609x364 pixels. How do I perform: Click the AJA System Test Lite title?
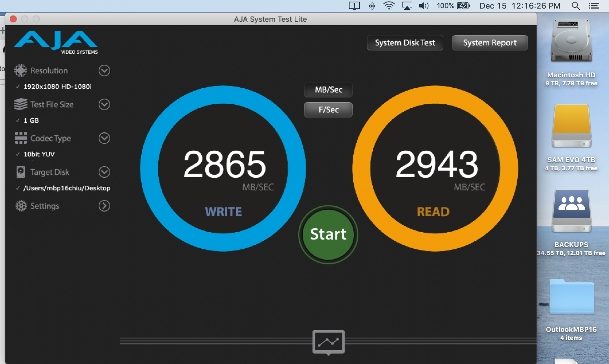270,19
